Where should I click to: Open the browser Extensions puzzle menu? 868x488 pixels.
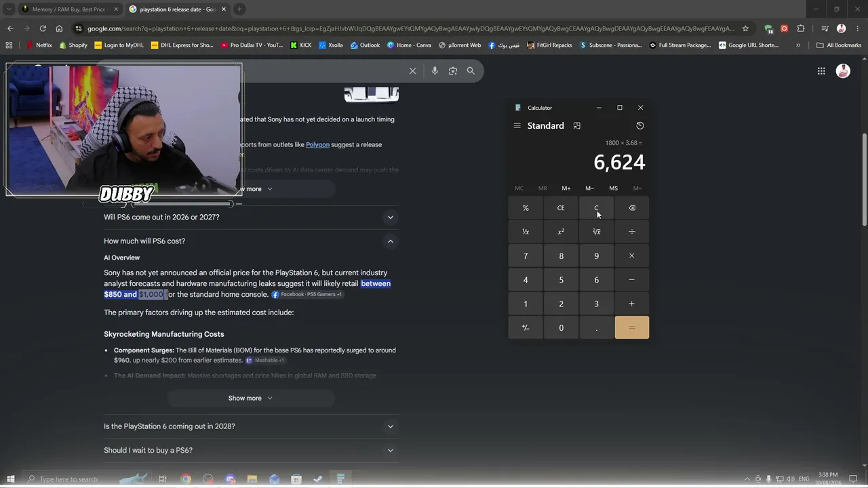801,28
